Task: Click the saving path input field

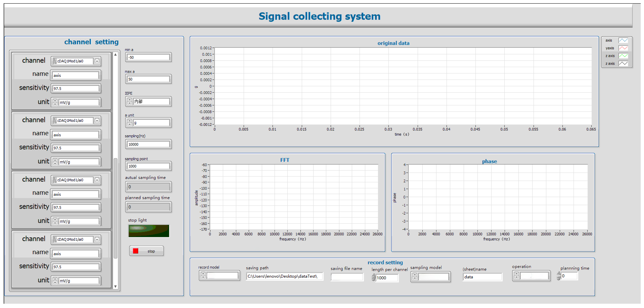Action: [x=284, y=276]
